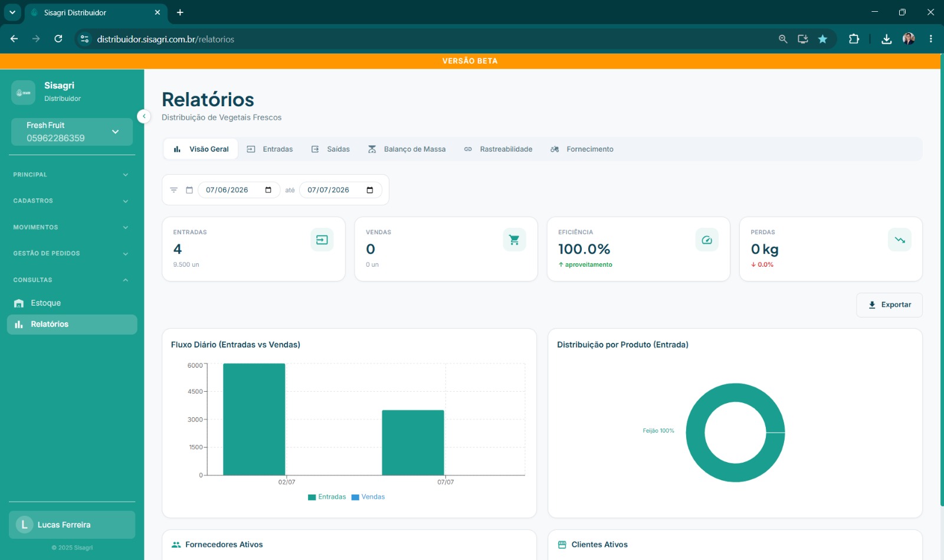Click the calendar icon before start date
Image resolution: width=944 pixels, height=560 pixels.
pos(189,190)
